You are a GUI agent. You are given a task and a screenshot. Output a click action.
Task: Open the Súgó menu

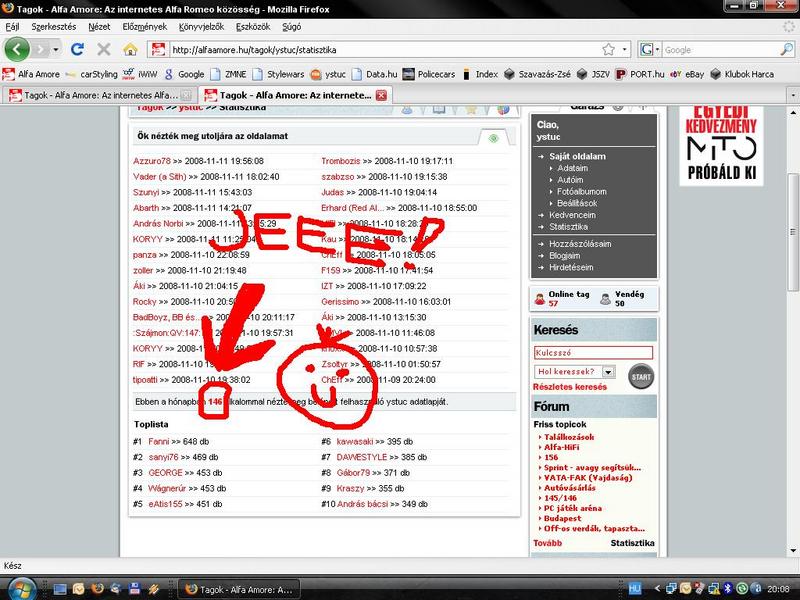pos(291,27)
